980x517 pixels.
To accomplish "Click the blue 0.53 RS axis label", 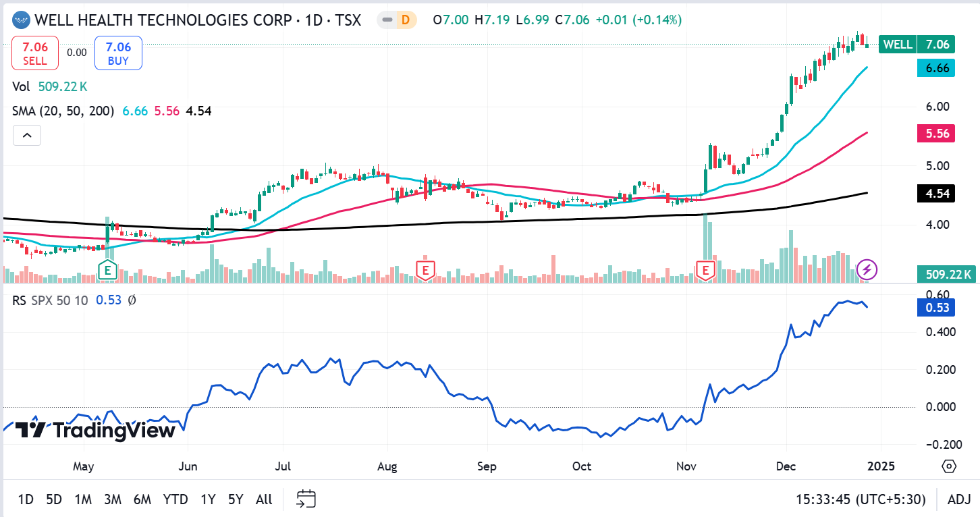I will click(x=935, y=308).
